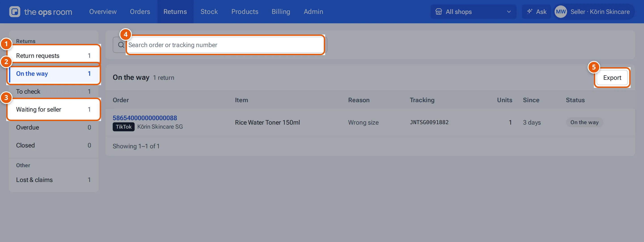The height and width of the screenshot is (242, 644).
Task: Open order 586540000000000088 link
Action: pos(145,118)
